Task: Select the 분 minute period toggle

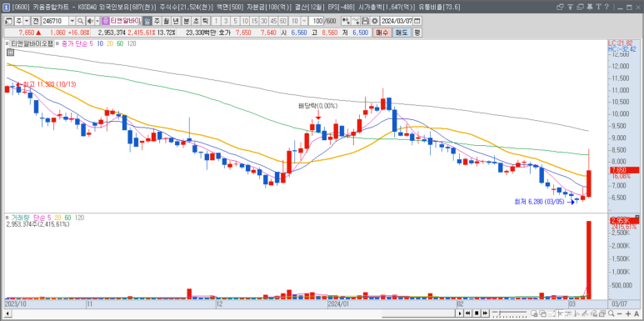Action: [186, 21]
